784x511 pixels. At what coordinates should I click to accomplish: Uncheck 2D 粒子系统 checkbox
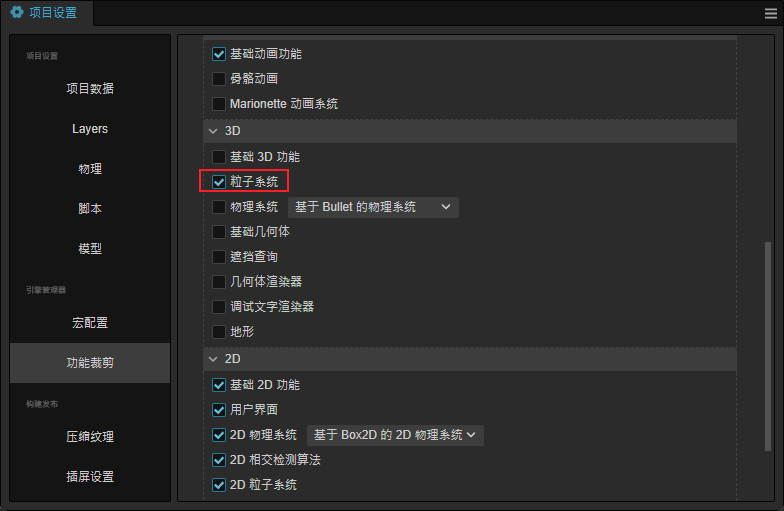coord(218,485)
